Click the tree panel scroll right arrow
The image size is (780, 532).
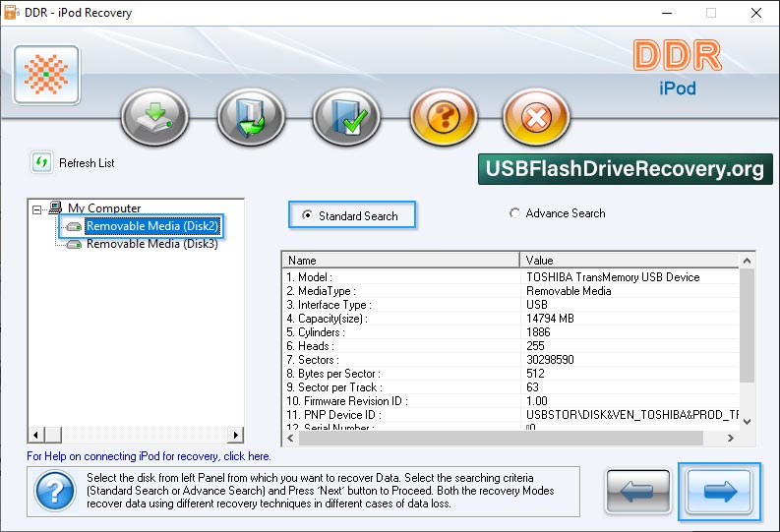[235, 435]
